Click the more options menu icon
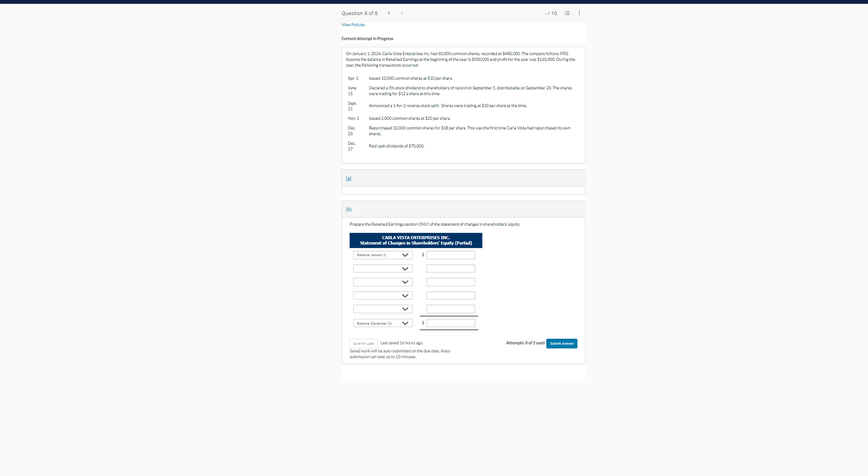 pyautogui.click(x=579, y=13)
